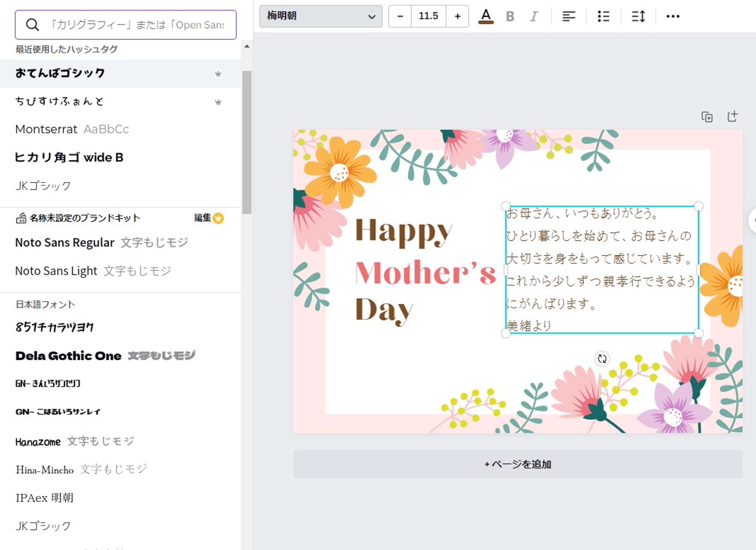Image resolution: width=756 pixels, height=550 pixels.
Task: Click the font search input field
Action: [x=126, y=25]
